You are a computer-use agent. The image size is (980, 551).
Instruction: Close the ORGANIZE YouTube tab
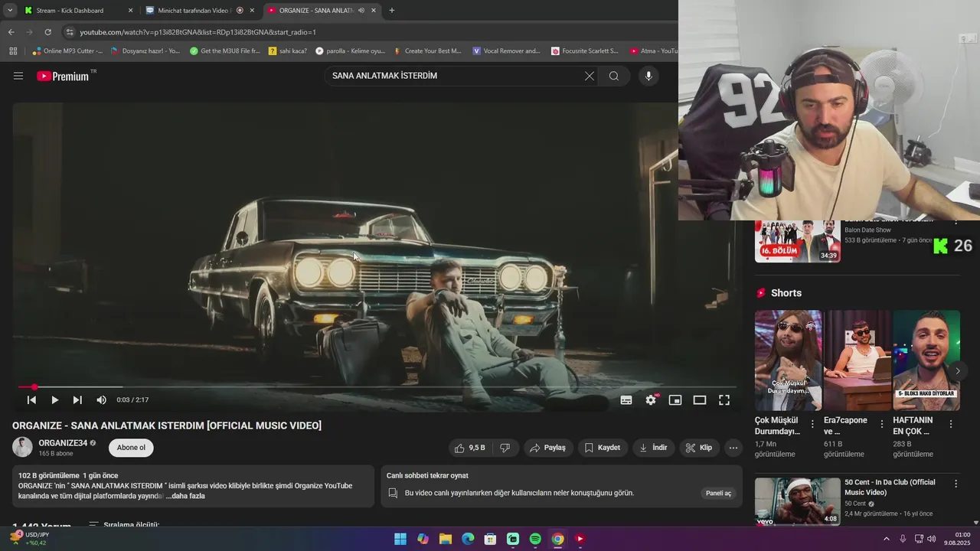click(x=374, y=11)
